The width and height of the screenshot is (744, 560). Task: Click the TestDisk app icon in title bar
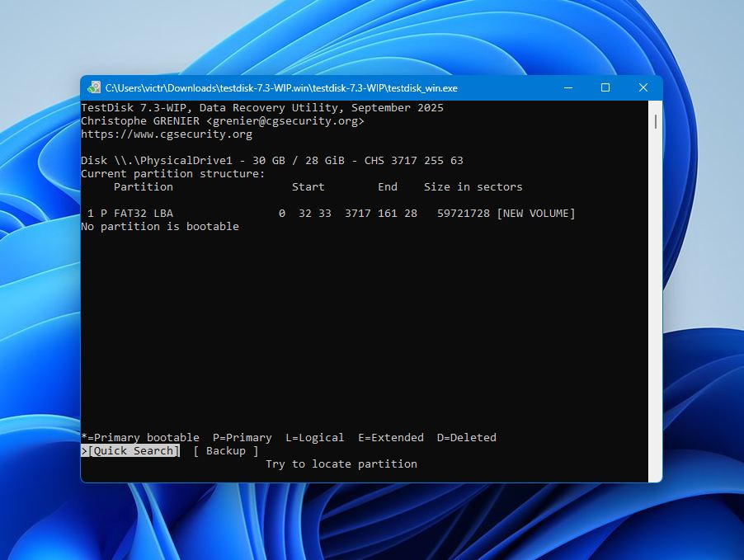pos(94,87)
